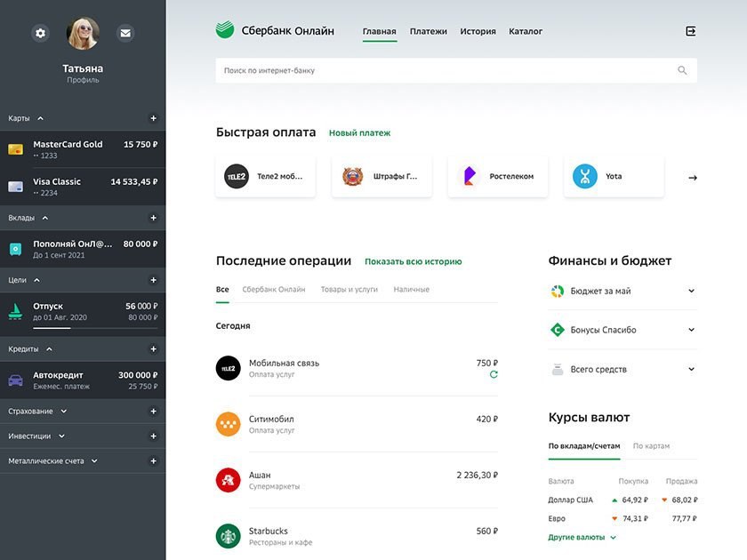Open the Главная tab
Viewport: 747px width, 560px height.
tap(379, 31)
